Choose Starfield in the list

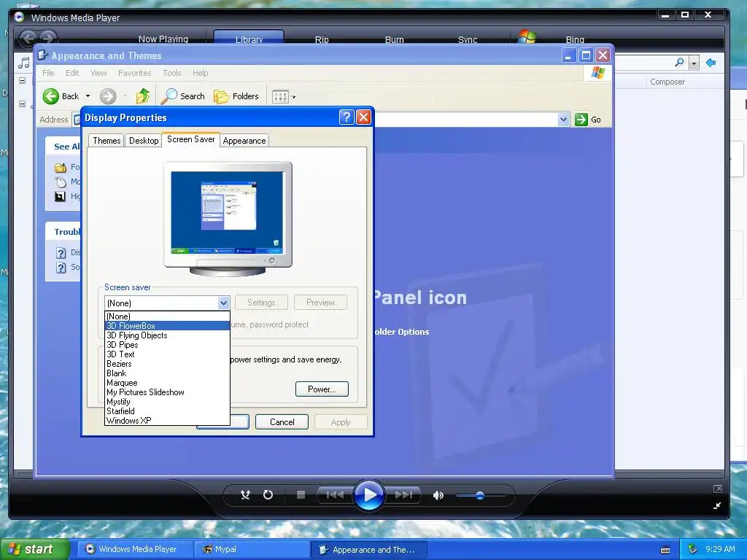[167, 411]
